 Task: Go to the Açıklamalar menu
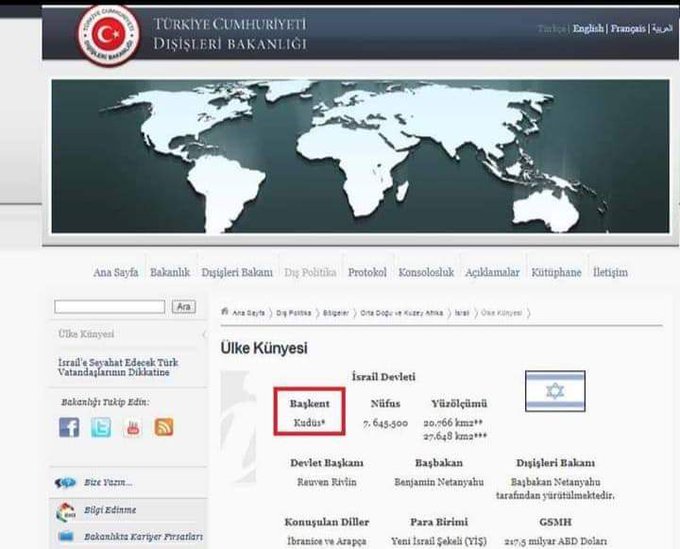493,272
